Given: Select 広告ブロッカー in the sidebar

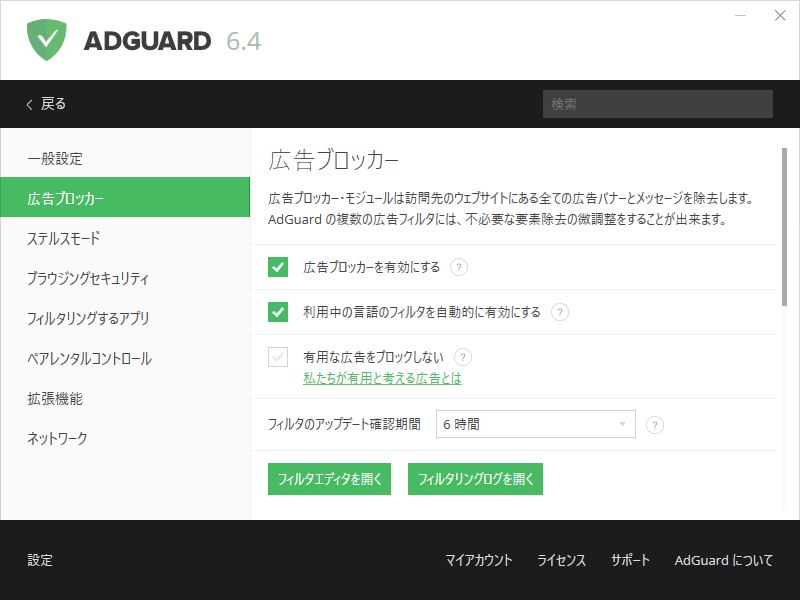Looking at the screenshot, I should coord(125,198).
